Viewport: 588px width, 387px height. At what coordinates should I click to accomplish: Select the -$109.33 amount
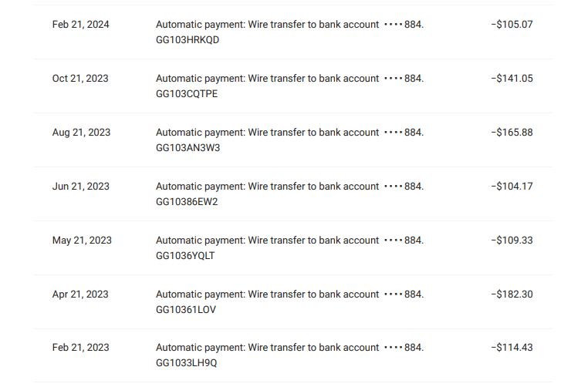coord(512,241)
